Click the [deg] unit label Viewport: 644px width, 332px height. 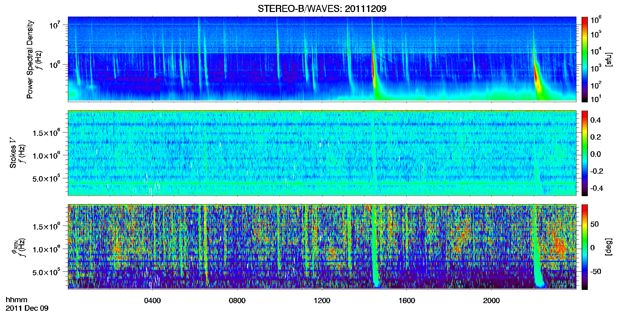pyautogui.click(x=608, y=247)
